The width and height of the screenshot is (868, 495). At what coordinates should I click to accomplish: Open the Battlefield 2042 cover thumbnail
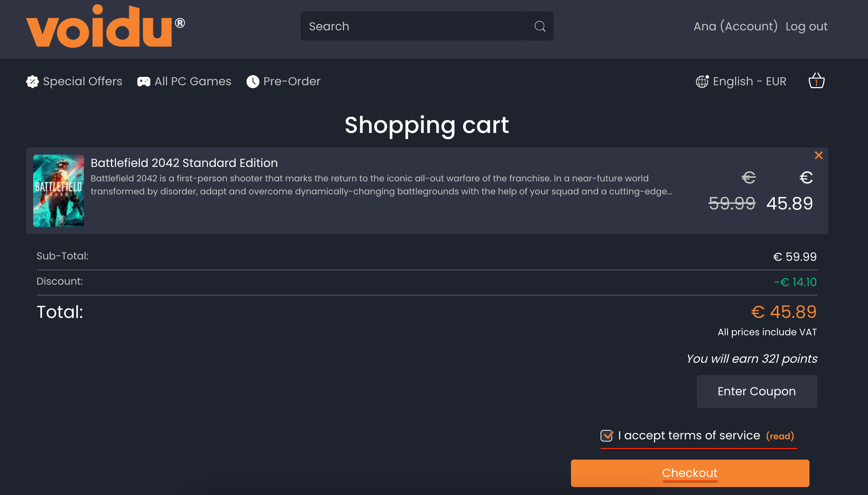coord(59,191)
